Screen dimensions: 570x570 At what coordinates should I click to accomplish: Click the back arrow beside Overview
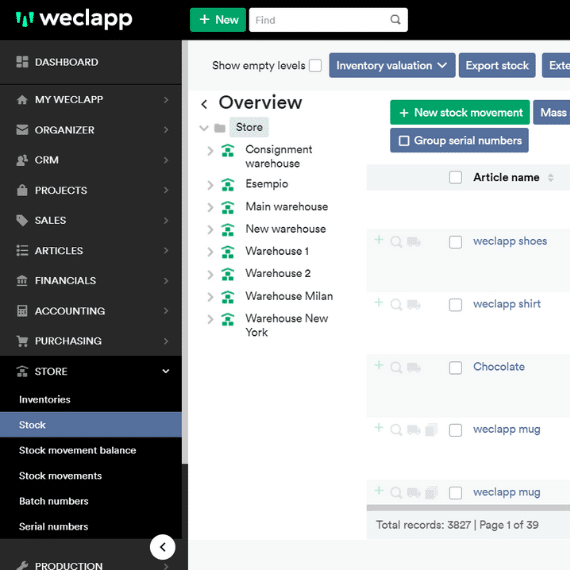click(204, 104)
